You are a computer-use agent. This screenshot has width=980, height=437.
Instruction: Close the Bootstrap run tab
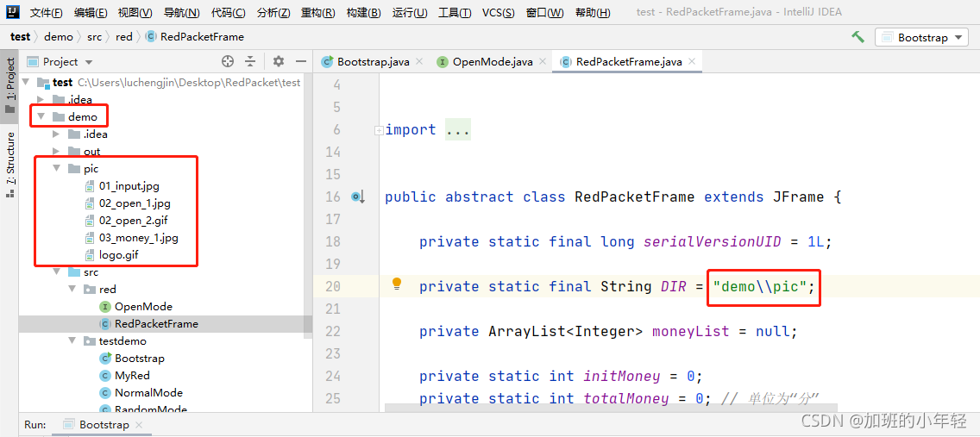click(x=139, y=425)
